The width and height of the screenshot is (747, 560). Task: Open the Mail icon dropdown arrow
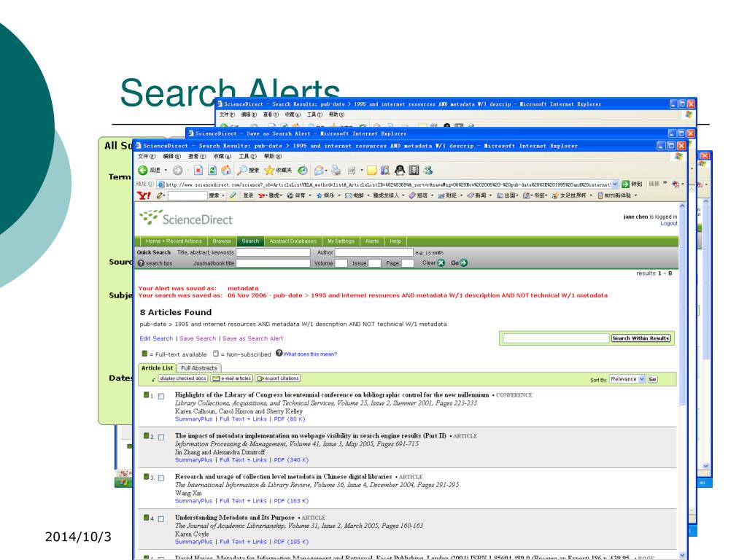pyautogui.click(x=326, y=170)
